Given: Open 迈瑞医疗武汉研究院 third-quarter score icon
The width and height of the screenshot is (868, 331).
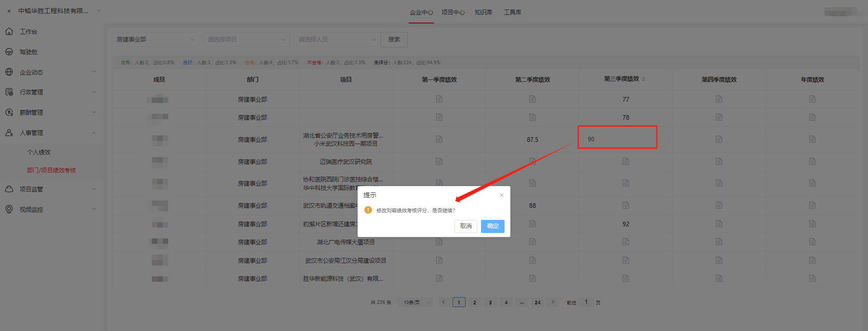Looking at the screenshot, I should [626, 161].
